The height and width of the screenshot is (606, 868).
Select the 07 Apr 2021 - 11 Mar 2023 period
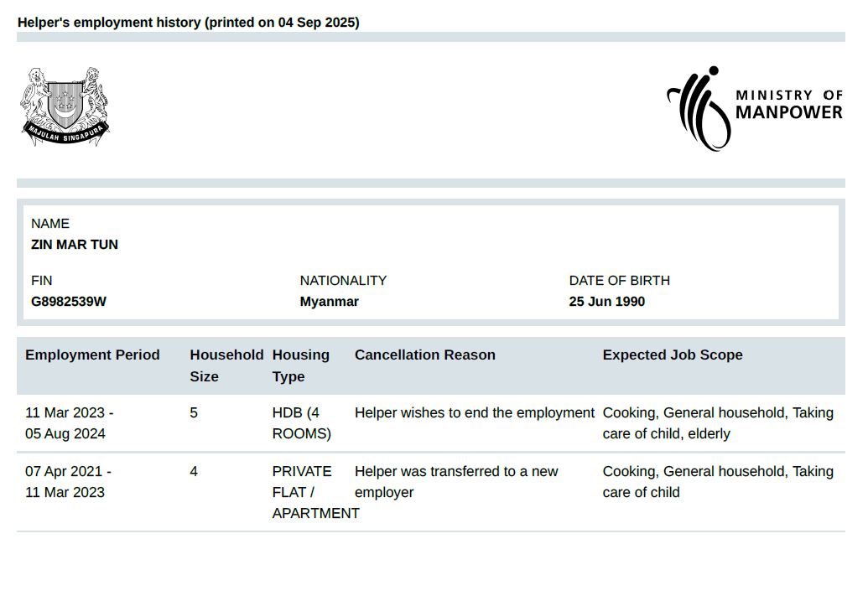[x=67, y=482]
